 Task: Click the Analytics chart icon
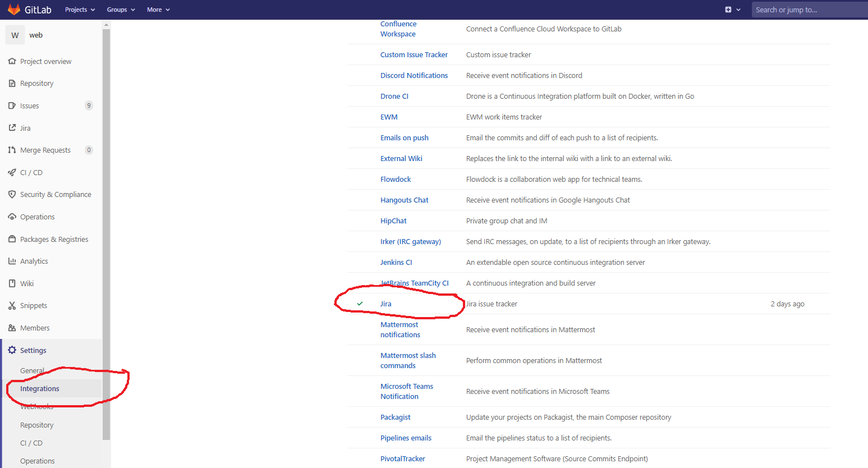(x=12, y=261)
